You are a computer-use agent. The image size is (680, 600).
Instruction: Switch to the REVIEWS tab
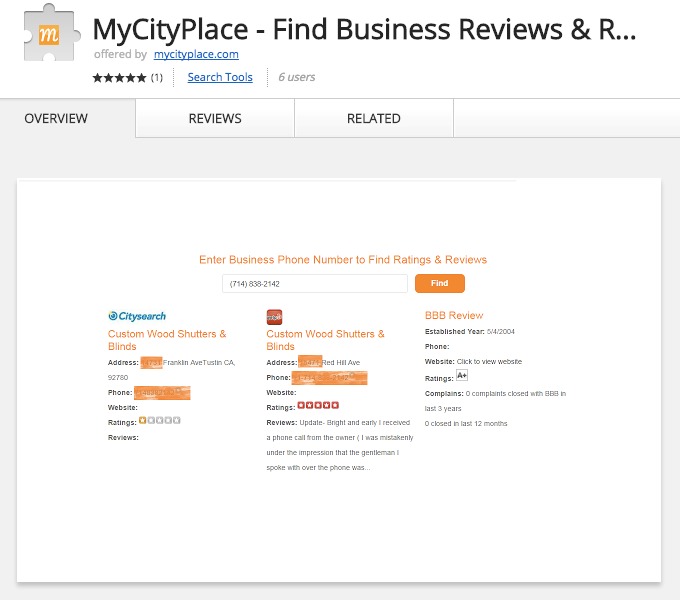(215, 118)
